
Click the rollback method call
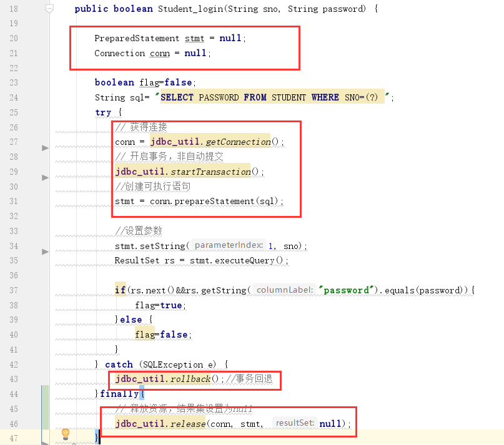click(x=190, y=379)
